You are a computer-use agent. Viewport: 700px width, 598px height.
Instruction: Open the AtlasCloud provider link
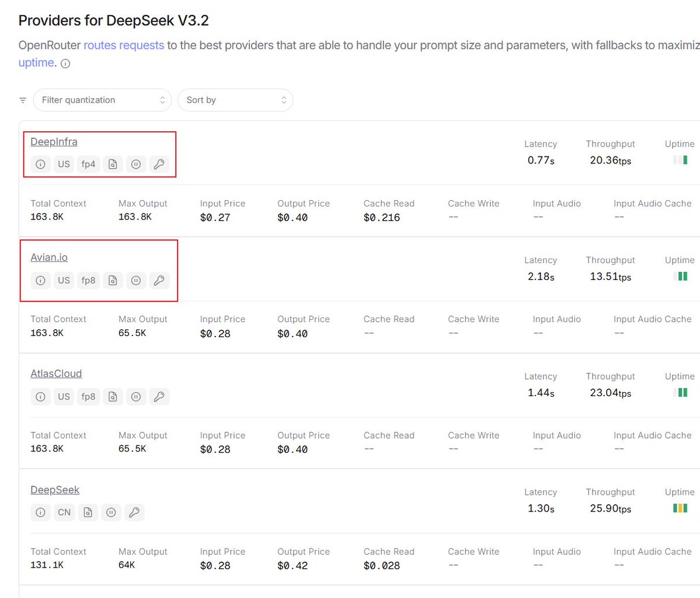coord(56,373)
